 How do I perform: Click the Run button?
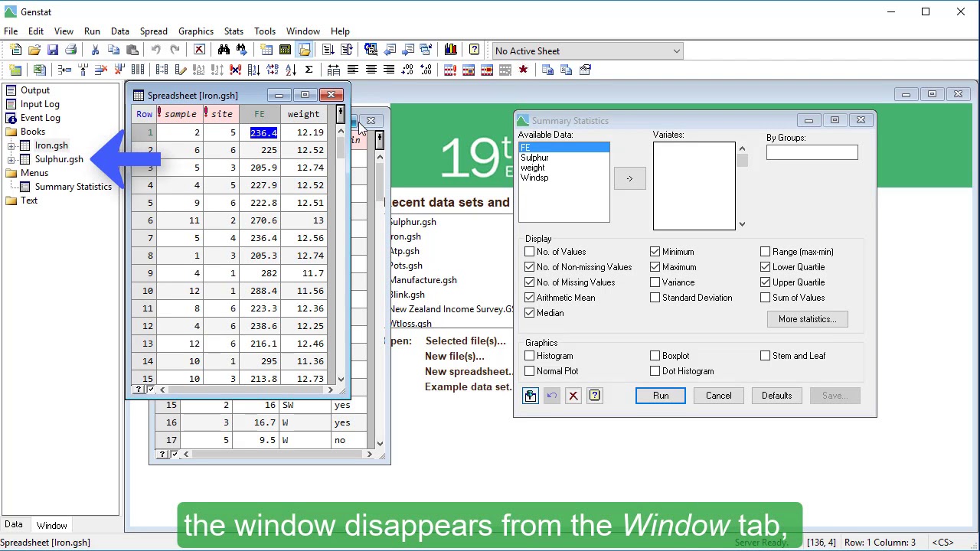coord(661,396)
